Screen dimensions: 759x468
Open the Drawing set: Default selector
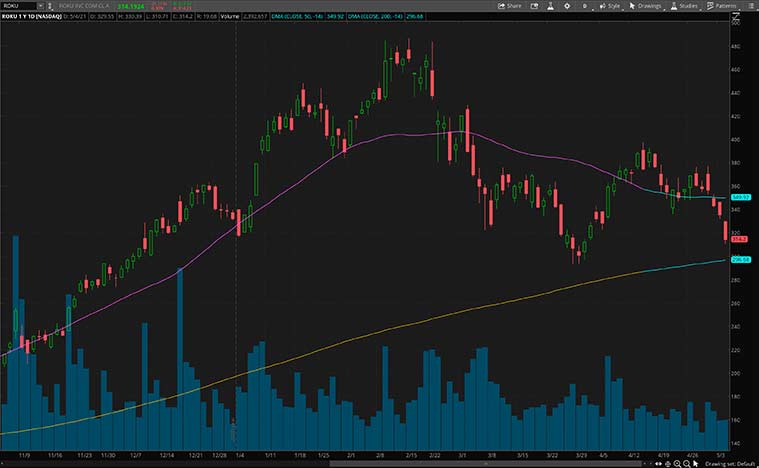(x=732, y=464)
